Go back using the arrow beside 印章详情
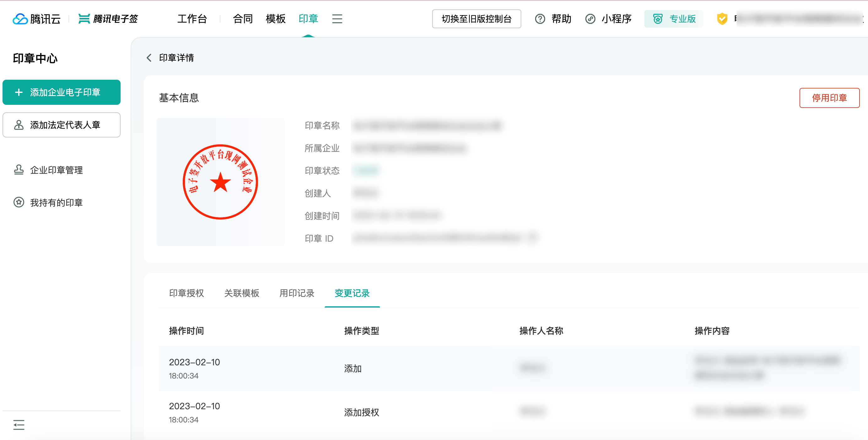 [149, 58]
